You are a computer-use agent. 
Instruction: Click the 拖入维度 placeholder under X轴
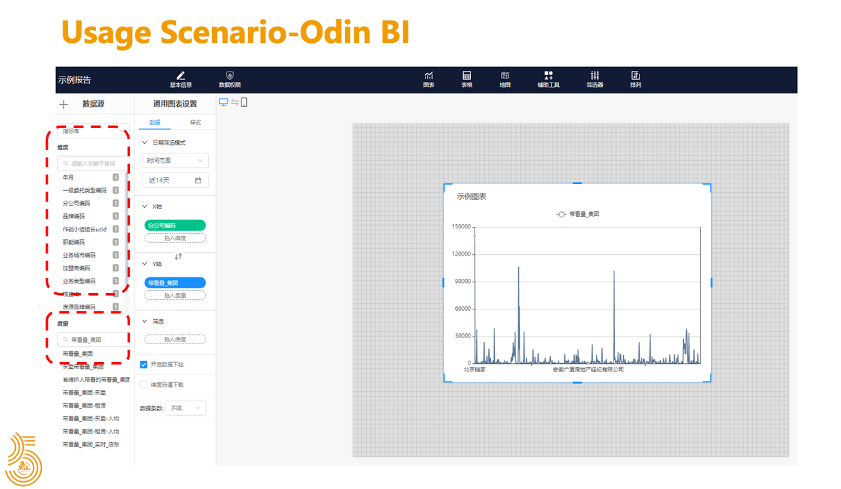(175, 238)
